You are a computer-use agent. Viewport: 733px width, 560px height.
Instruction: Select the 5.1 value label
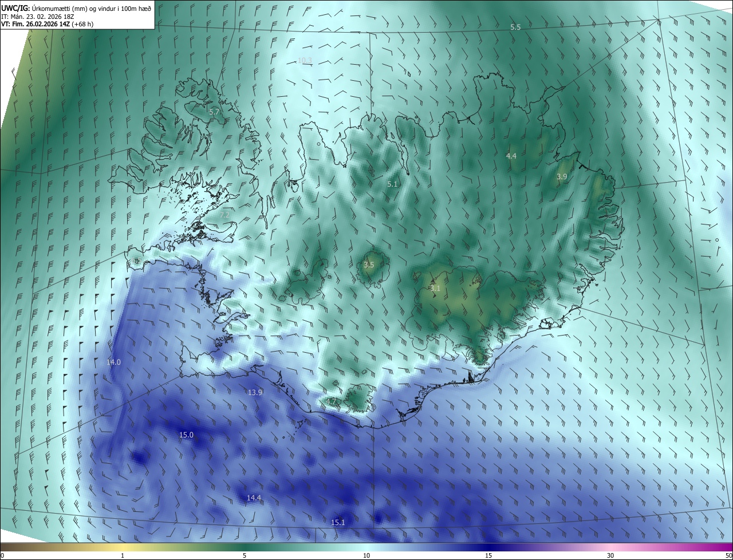coord(392,184)
